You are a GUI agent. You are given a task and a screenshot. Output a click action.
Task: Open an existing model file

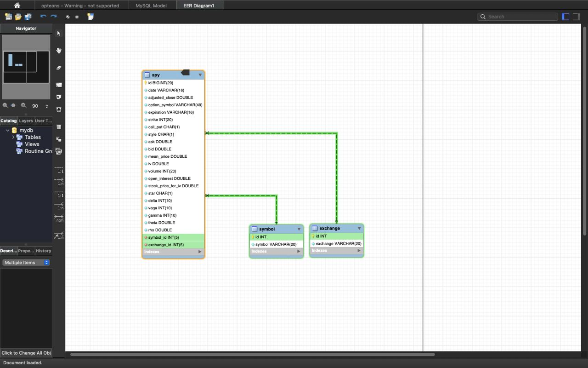(x=18, y=17)
